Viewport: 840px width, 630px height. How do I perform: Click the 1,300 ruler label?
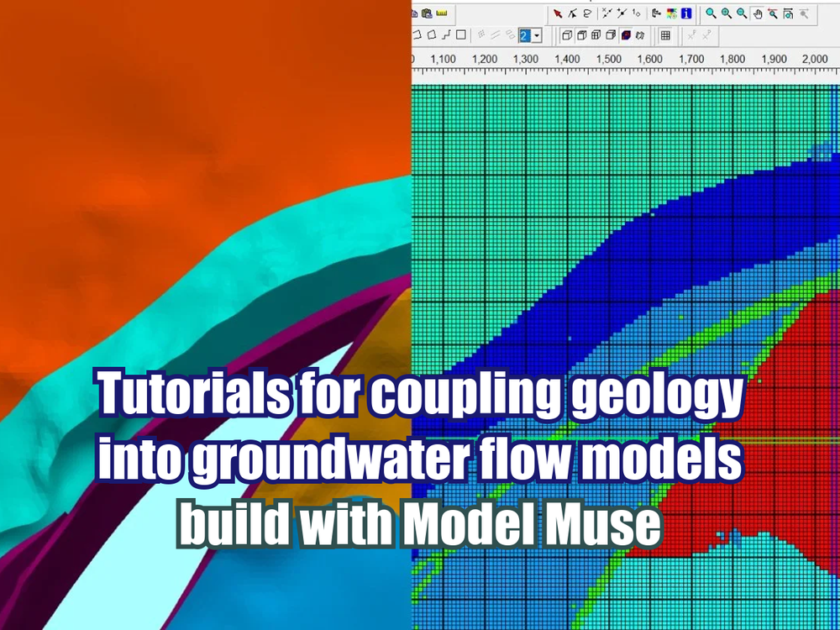[x=526, y=59]
